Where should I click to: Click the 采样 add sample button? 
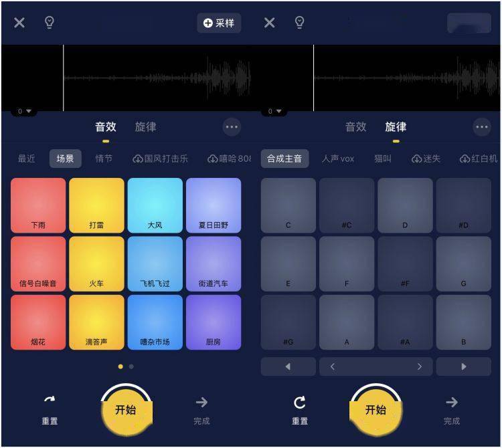pyautogui.click(x=219, y=23)
